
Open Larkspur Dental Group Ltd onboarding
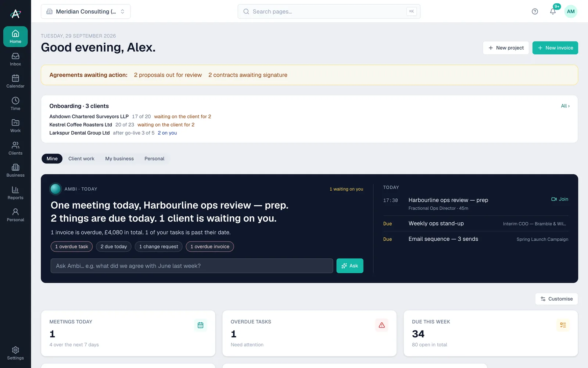(79, 133)
